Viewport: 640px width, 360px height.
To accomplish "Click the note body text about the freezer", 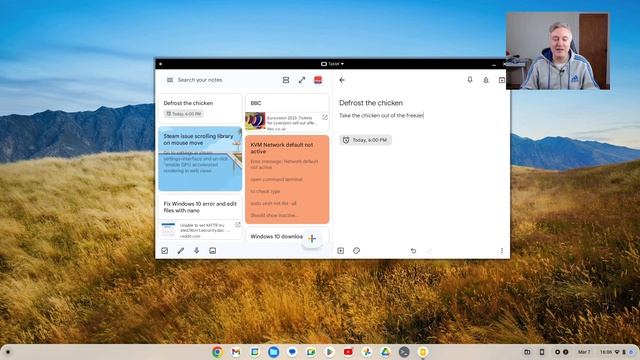I will point(381,116).
